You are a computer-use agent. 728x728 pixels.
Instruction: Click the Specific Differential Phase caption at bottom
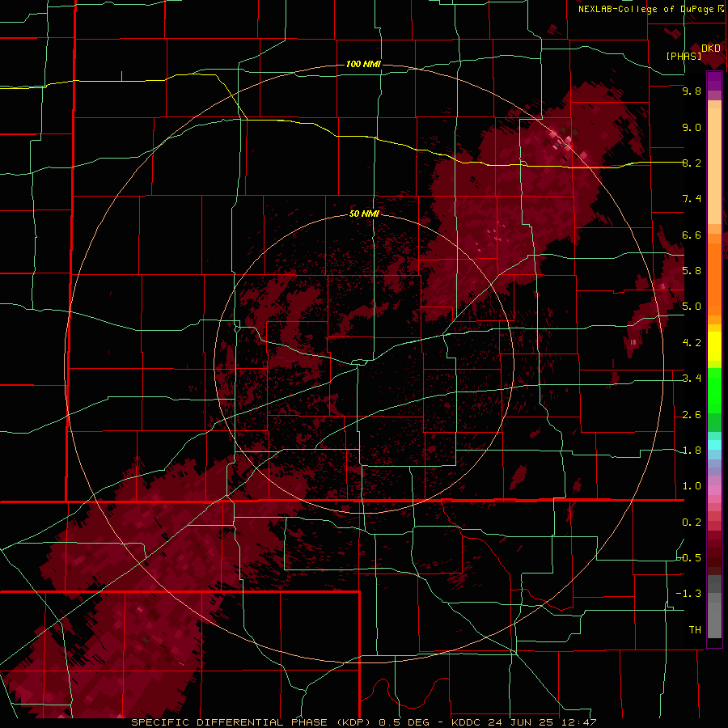point(363,722)
